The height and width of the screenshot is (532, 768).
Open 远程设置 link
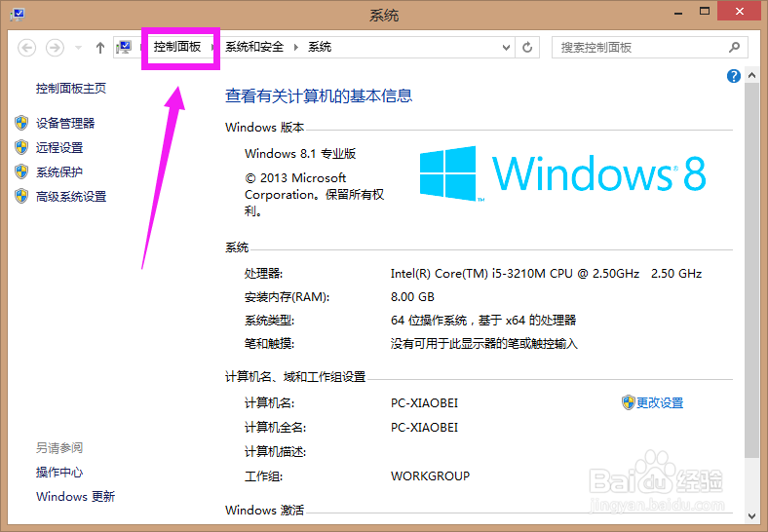click(x=59, y=147)
